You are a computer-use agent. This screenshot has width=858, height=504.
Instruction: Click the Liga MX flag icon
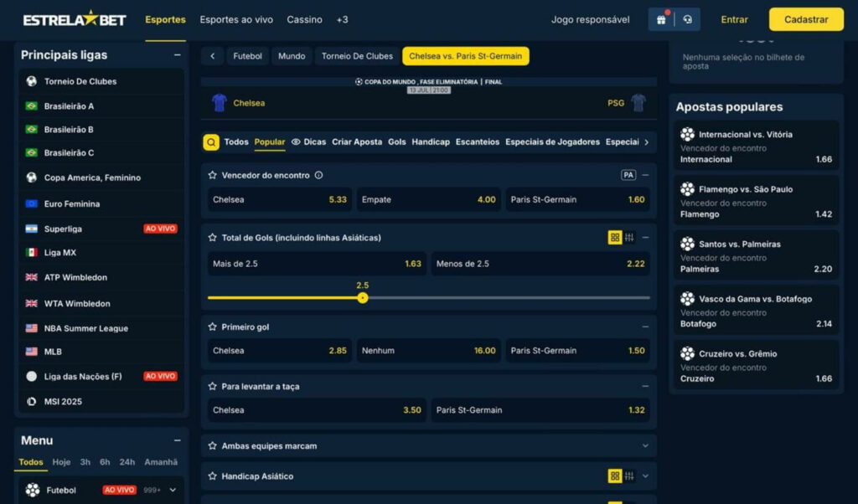click(32, 253)
